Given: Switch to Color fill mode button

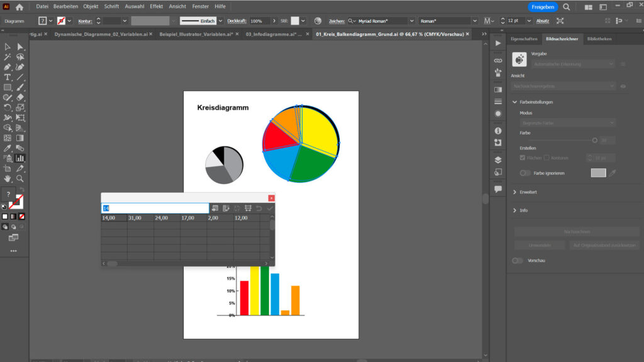Looking at the screenshot, I should 5,216.
